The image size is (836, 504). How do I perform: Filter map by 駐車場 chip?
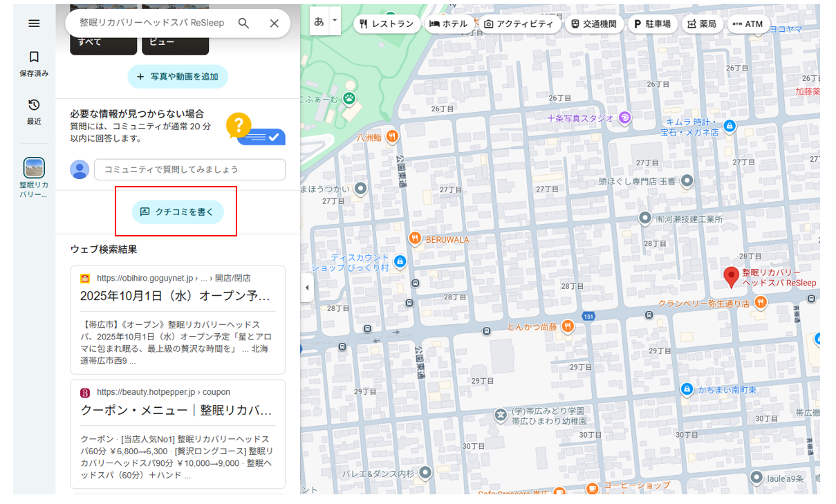tap(652, 24)
